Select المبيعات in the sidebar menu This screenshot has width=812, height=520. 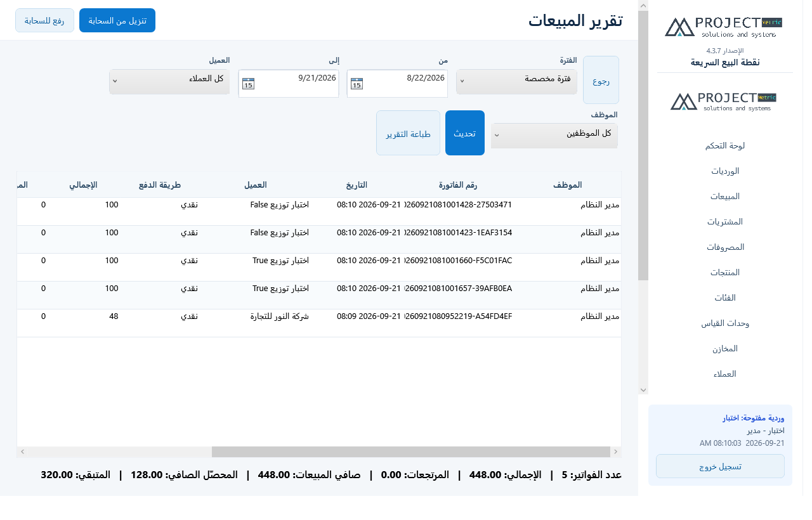click(725, 196)
